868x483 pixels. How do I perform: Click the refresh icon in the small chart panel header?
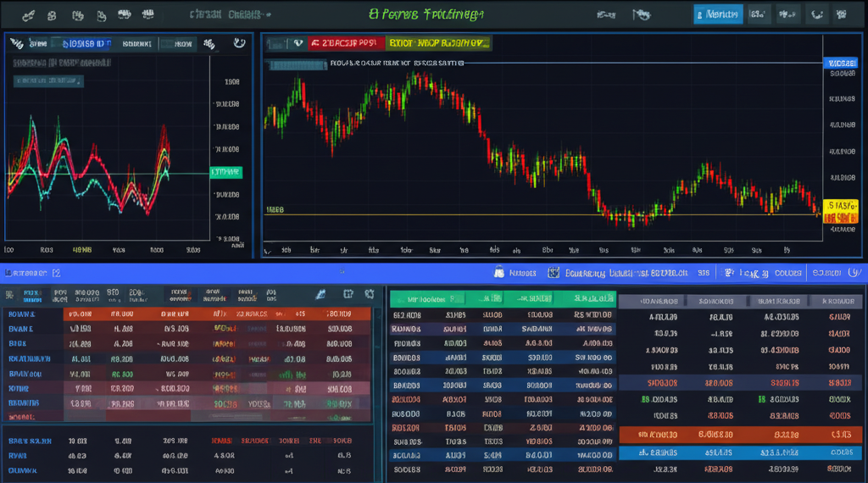(239, 42)
